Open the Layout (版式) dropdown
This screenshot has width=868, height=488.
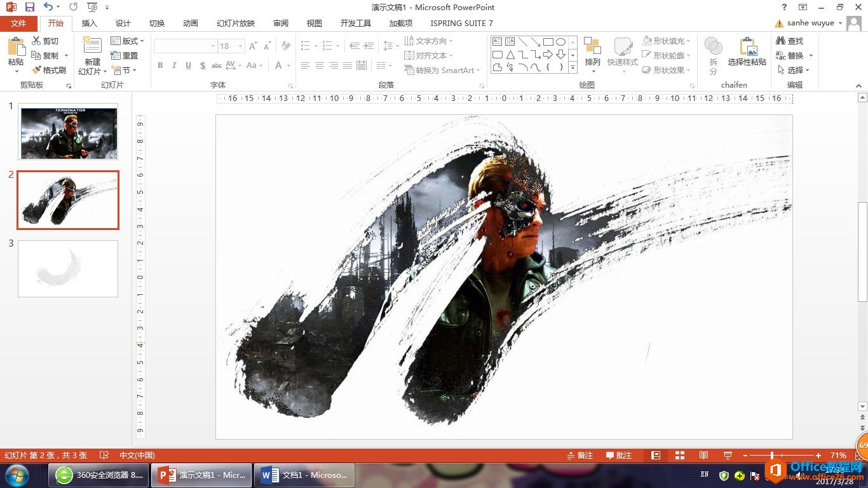[x=128, y=41]
